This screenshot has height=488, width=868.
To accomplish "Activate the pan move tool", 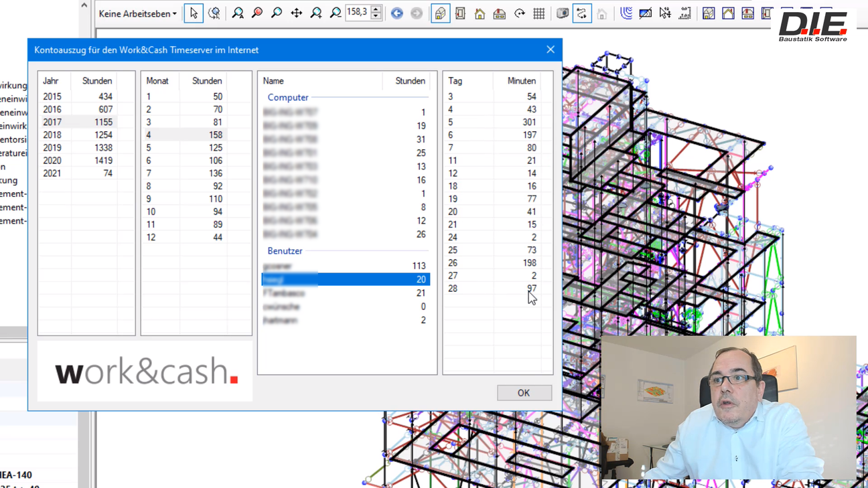I will [x=296, y=13].
